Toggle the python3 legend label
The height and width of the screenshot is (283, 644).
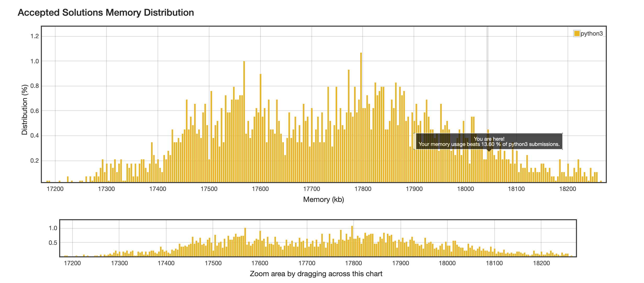tap(591, 33)
